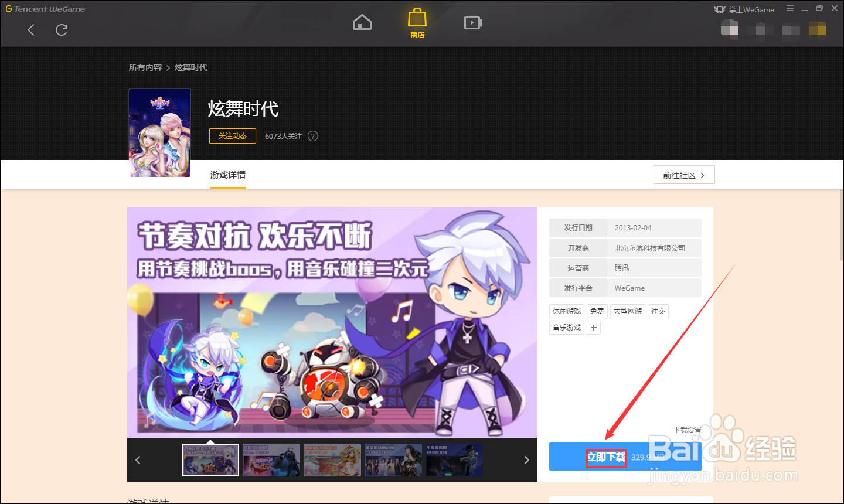Click the 6073人关注 follower count

coord(284,136)
